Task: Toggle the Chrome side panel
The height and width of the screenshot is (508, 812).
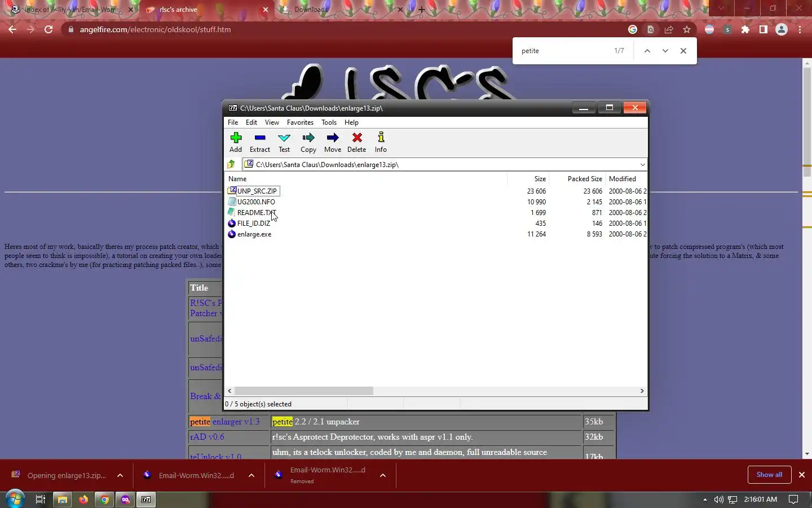Action: click(x=764, y=29)
